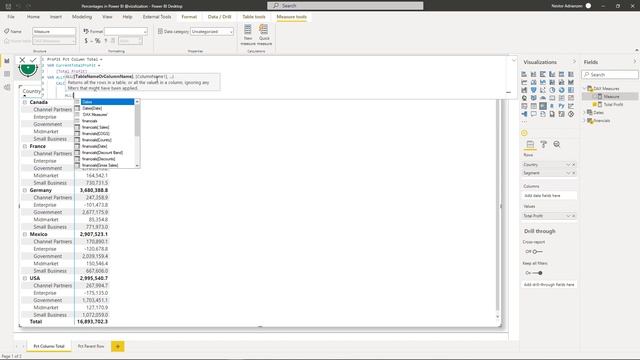Select the pie chart visual icon
The height and width of the screenshot is (360, 640).
point(552,90)
